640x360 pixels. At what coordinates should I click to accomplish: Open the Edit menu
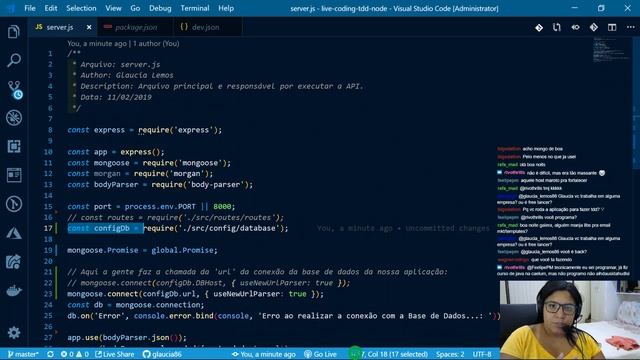pyautogui.click(x=51, y=8)
